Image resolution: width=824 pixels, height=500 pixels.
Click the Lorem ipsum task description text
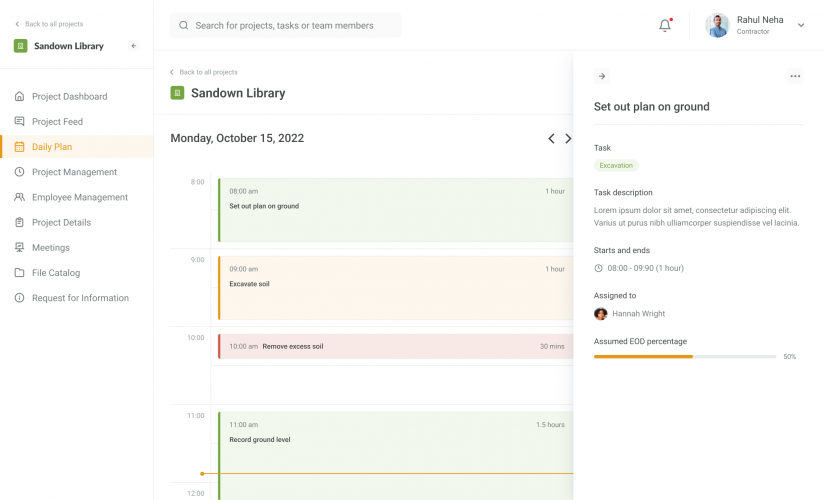click(x=696, y=217)
